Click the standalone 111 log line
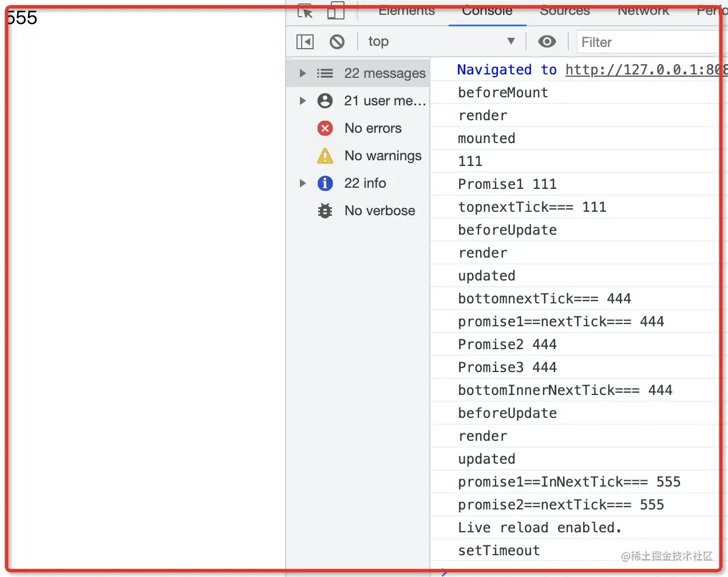 (x=578, y=161)
